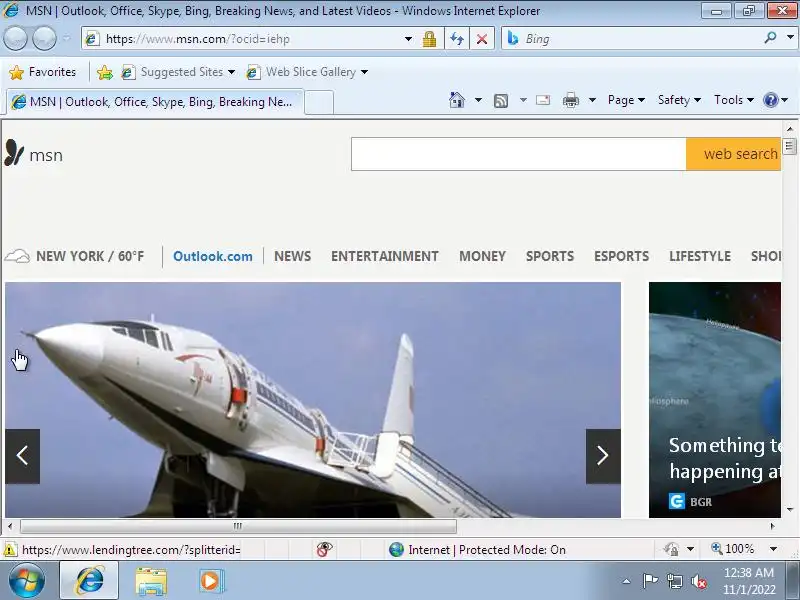Click the security lock icon
The image size is (800, 600).
[430, 39]
